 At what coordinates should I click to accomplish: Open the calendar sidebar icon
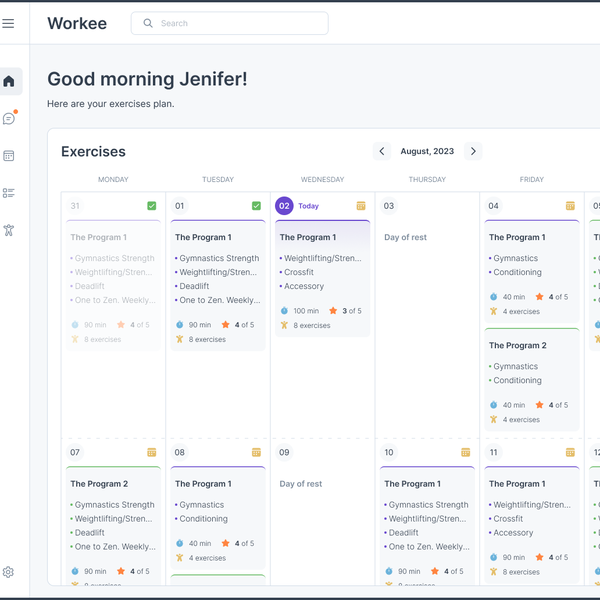point(8,156)
